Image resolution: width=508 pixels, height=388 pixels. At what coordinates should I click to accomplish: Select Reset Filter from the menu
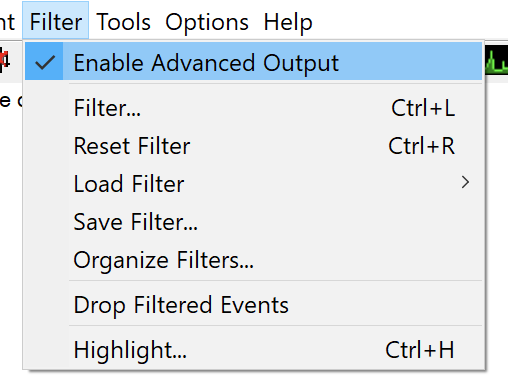click(x=254, y=146)
